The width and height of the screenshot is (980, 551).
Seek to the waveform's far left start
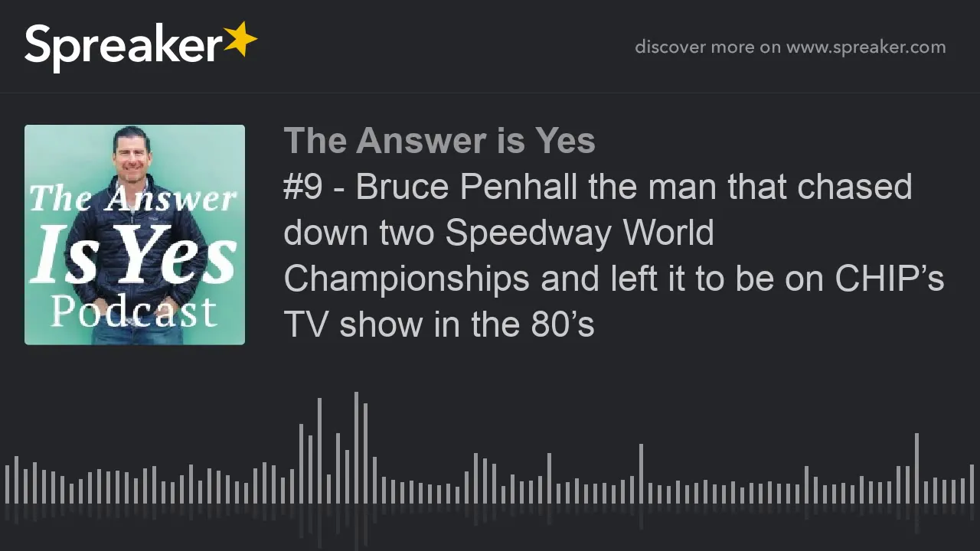[x=7, y=484]
